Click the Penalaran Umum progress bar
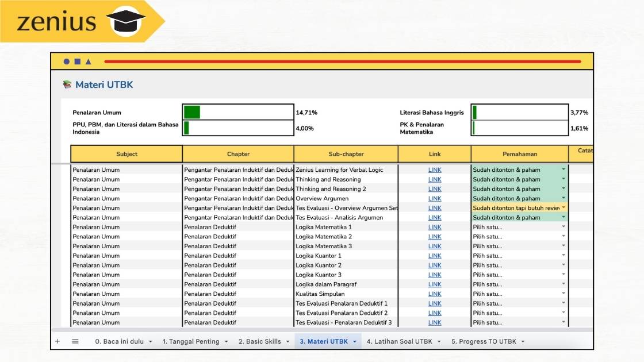This screenshot has height=362, width=644. coord(238,112)
